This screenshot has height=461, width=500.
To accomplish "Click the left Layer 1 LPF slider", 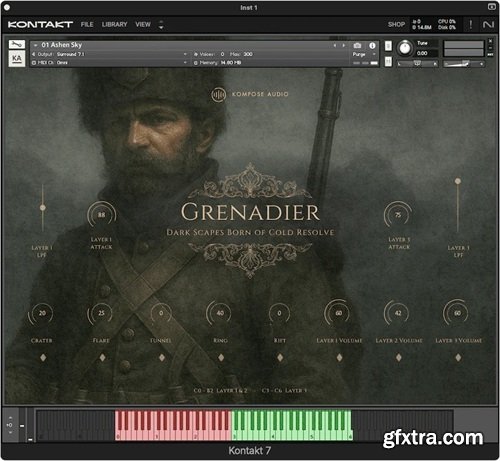I will [x=43, y=207].
